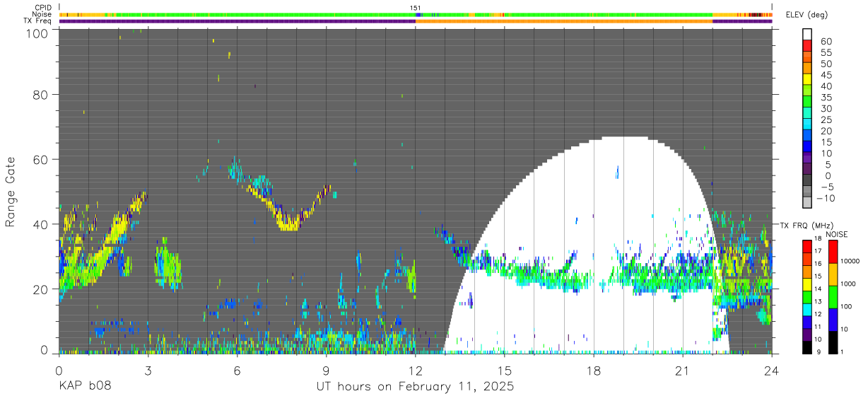The width and height of the screenshot is (868, 401).
Task: Click the TX Freq label above the plot
Action: (37, 21)
